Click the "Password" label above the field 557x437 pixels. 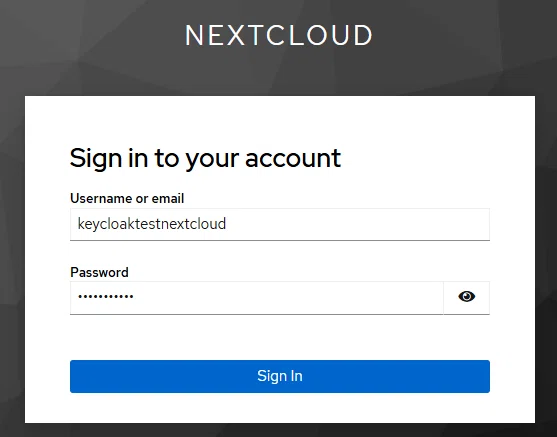point(99,272)
